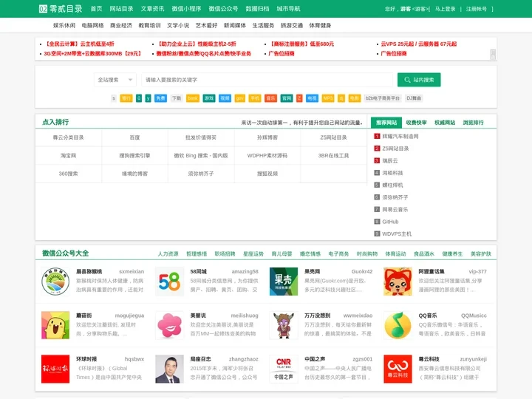Open 微信小程序 in top navigation
The height and width of the screenshot is (399, 532).
186,9
